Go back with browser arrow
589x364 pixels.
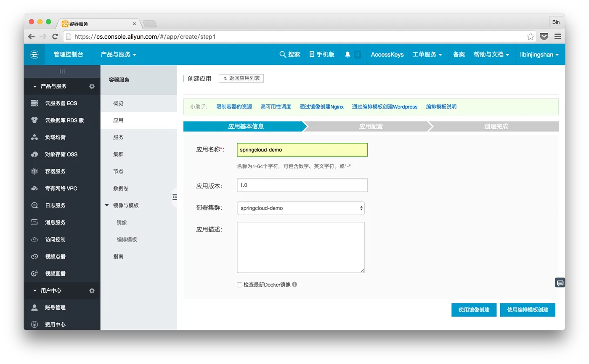(31, 37)
